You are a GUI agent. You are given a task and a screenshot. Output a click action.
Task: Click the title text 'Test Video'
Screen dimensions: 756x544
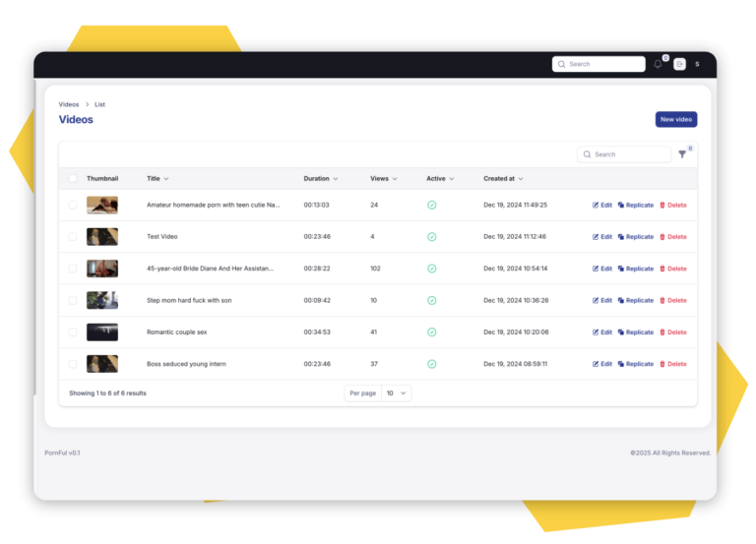(162, 236)
